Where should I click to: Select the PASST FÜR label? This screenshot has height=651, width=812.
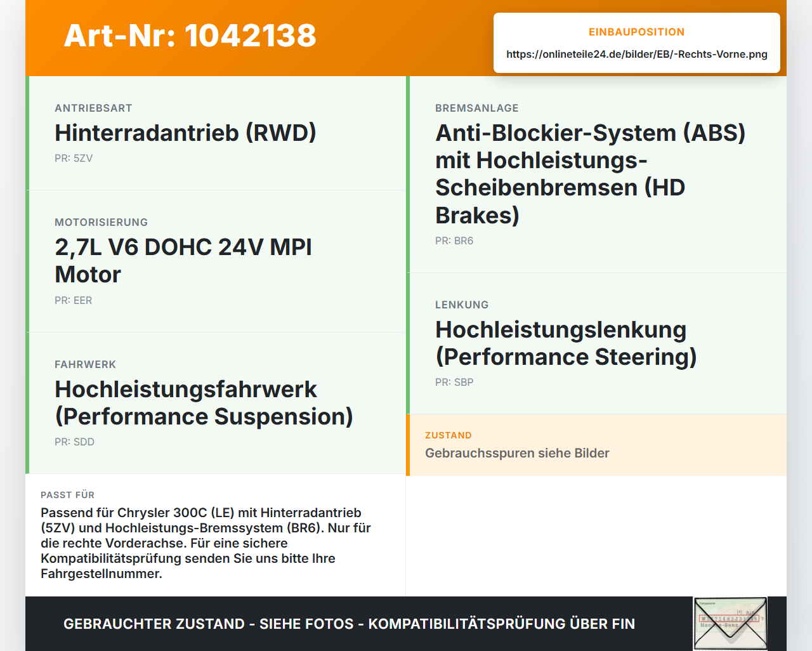[x=67, y=495]
